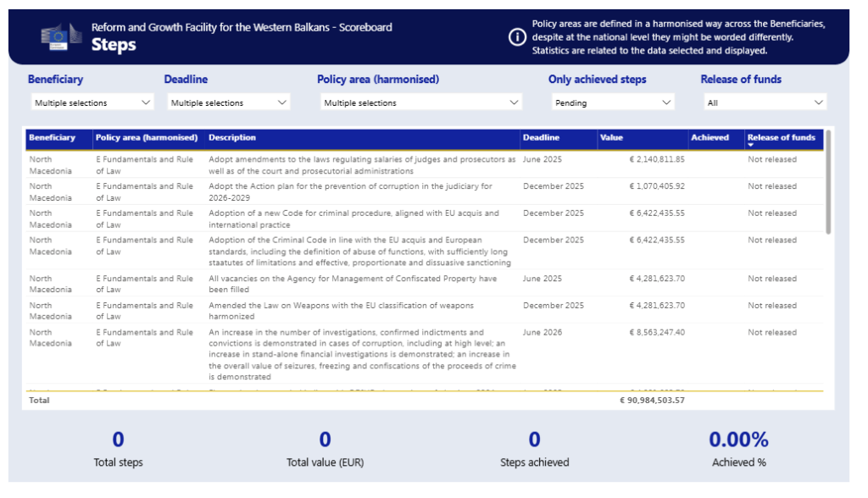Click the European Commission logo
The image size is (868, 498).
(59, 36)
